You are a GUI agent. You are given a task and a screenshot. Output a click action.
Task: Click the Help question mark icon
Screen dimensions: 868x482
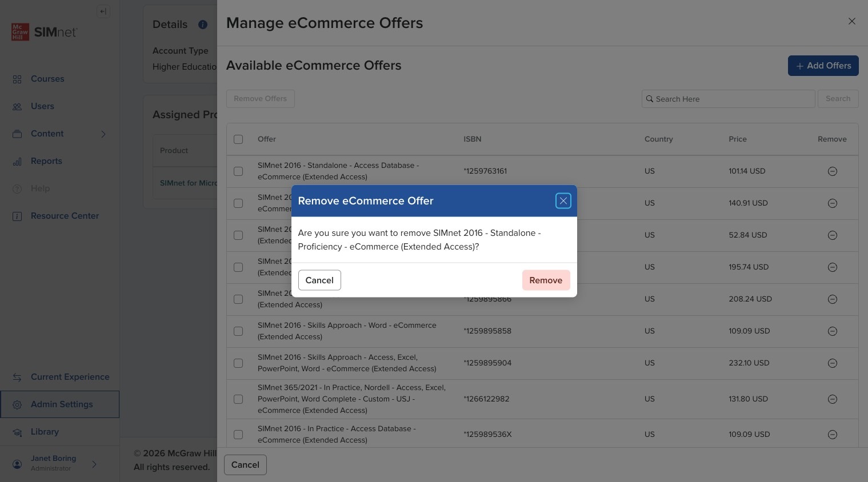[x=17, y=189]
